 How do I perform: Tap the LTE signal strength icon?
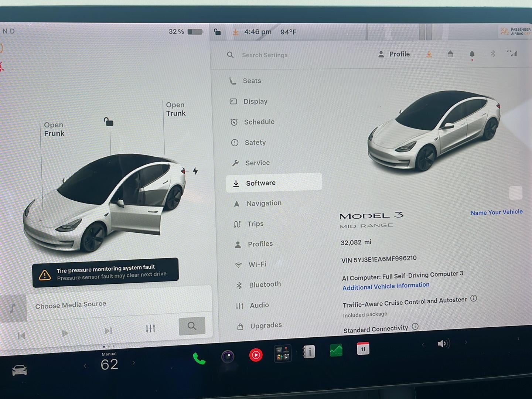coord(512,53)
